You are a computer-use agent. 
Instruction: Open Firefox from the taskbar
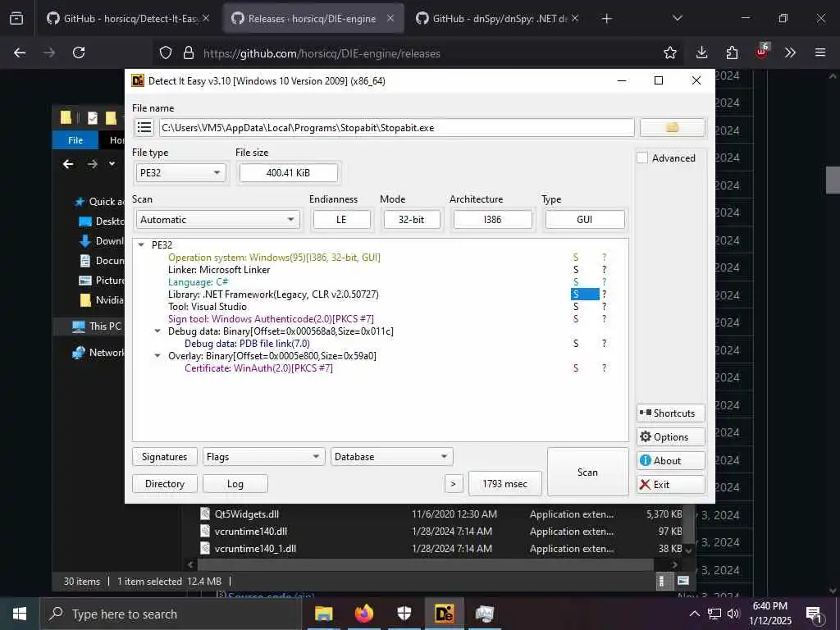(x=364, y=614)
